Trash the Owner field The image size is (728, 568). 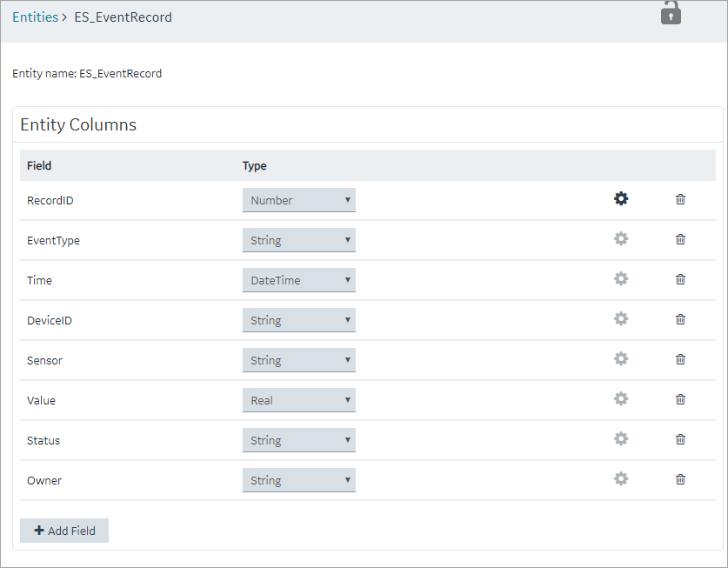coord(680,478)
